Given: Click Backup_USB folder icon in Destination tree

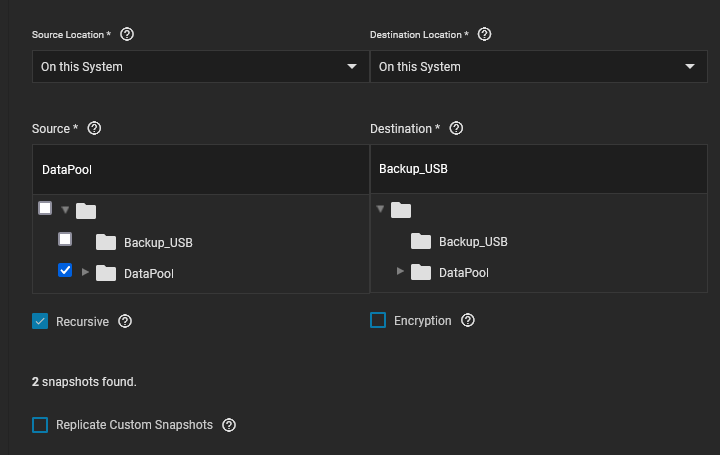Looking at the screenshot, I should [421, 241].
